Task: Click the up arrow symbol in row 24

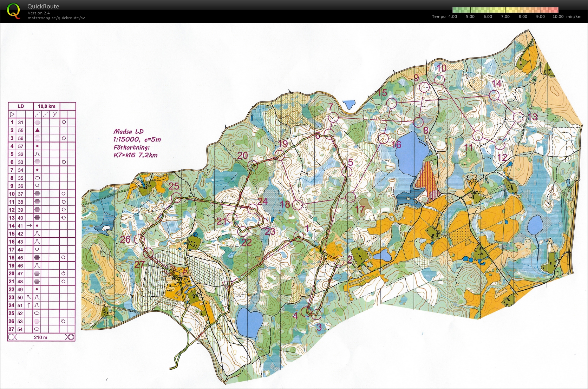Action: 29,305
